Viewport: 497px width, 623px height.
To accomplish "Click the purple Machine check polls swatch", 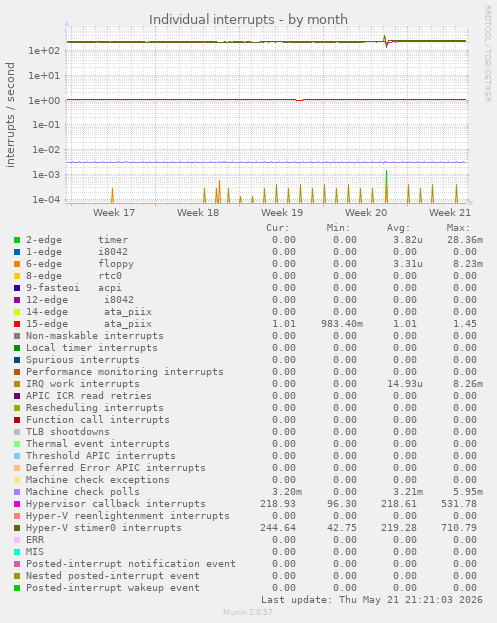I will (17, 492).
